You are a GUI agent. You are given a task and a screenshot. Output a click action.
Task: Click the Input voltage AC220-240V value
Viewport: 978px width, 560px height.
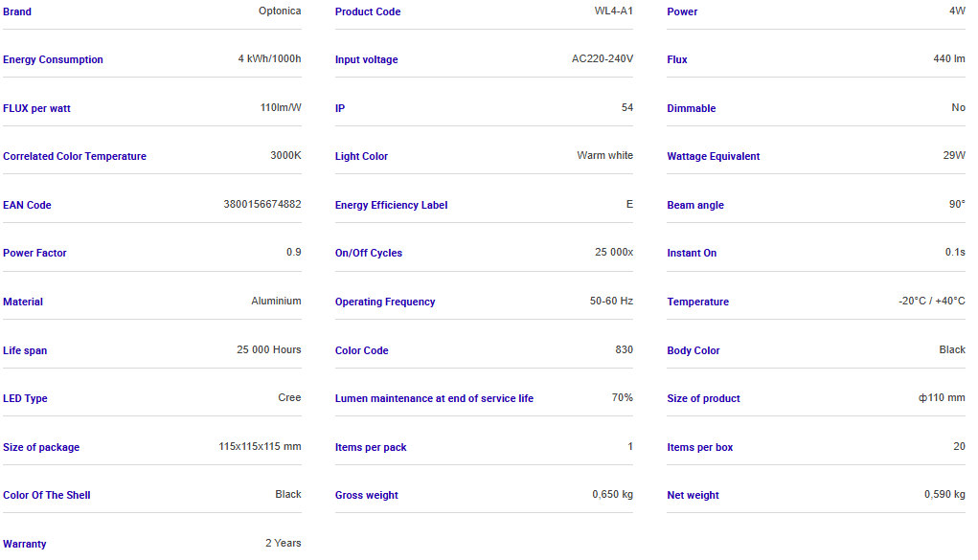(602, 59)
